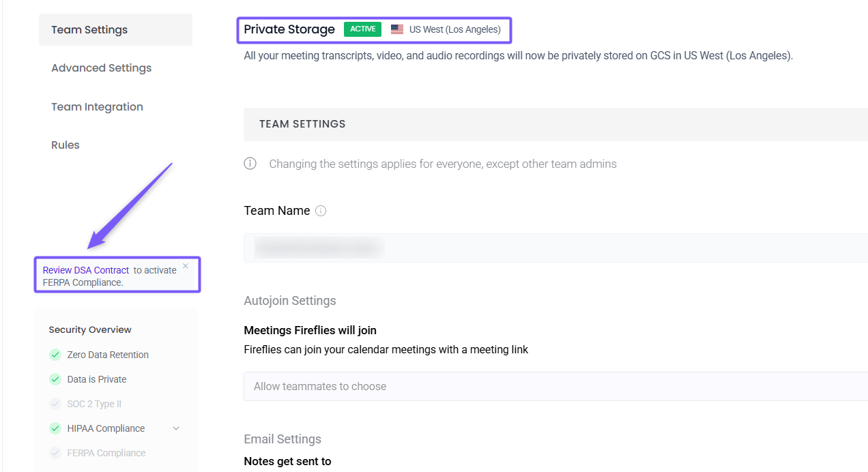Click the HIPAA Compliance checkmark icon
868x472 pixels.
55,428
